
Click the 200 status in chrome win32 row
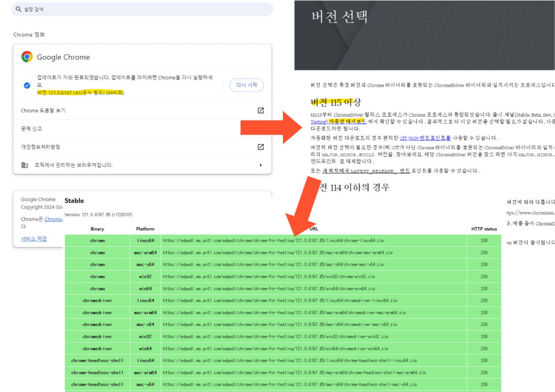click(x=484, y=277)
